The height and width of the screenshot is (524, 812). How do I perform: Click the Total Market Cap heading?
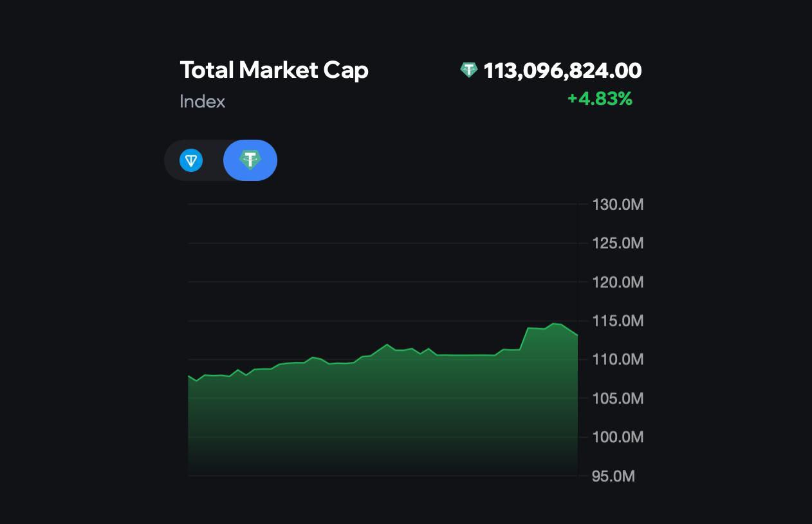pos(274,70)
